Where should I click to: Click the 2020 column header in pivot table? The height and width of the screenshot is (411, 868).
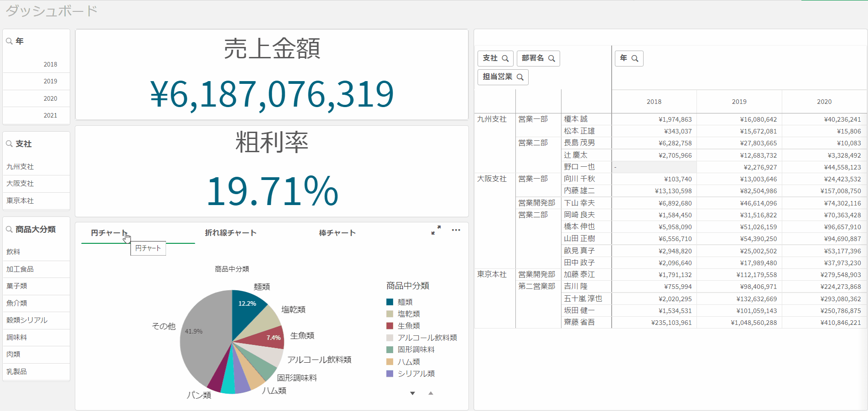tap(824, 102)
